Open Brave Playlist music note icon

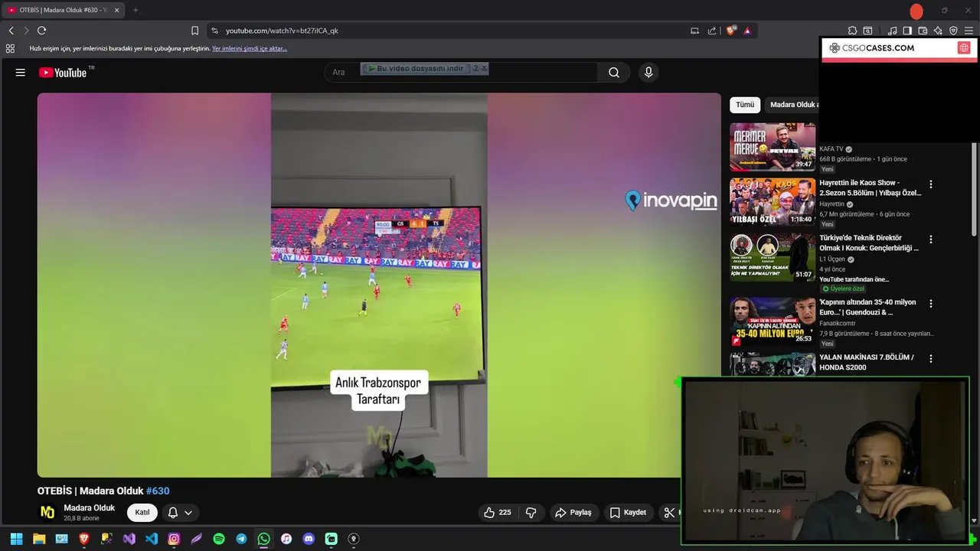[x=892, y=31]
